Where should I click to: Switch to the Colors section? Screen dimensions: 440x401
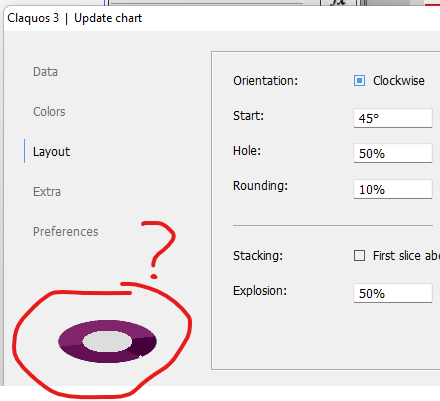(49, 112)
